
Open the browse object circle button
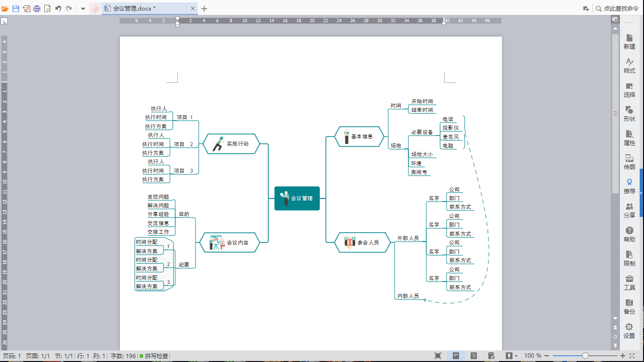[x=615, y=336]
